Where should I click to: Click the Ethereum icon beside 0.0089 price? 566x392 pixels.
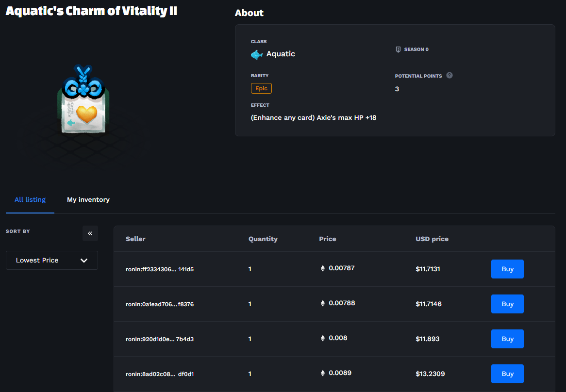tap(323, 373)
